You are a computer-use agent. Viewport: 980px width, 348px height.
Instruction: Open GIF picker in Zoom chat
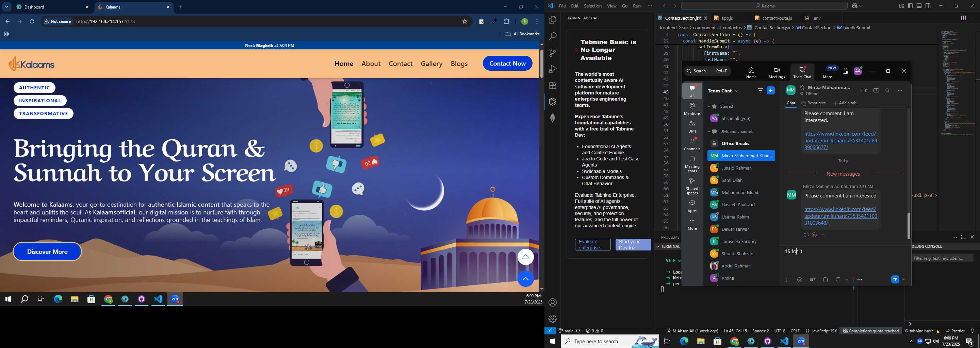812,280
